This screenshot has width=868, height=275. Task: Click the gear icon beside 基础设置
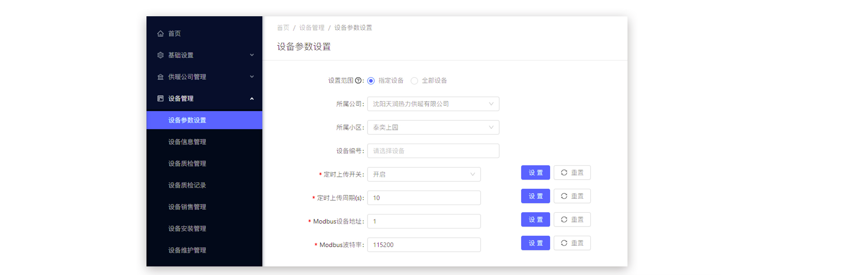(160, 55)
